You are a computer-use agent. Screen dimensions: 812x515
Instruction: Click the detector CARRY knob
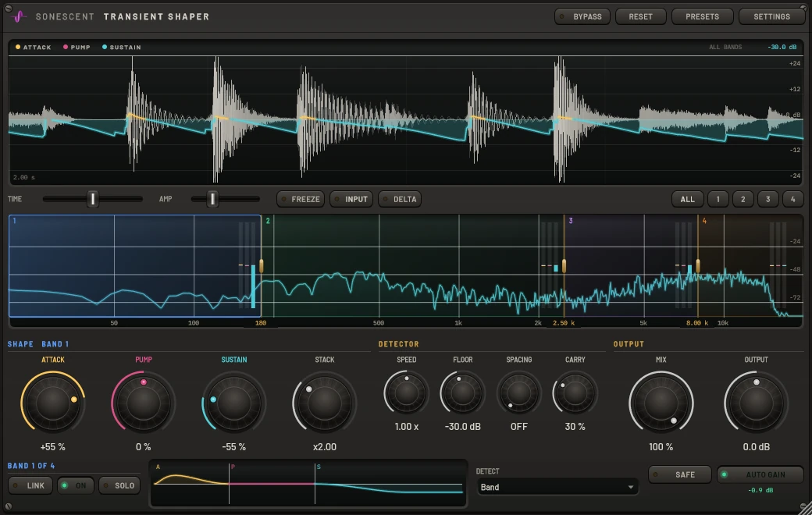[x=575, y=393]
